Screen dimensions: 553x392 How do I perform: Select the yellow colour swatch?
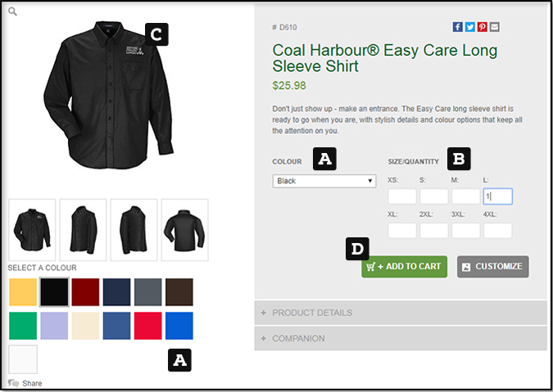pyautogui.click(x=23, y=292)
